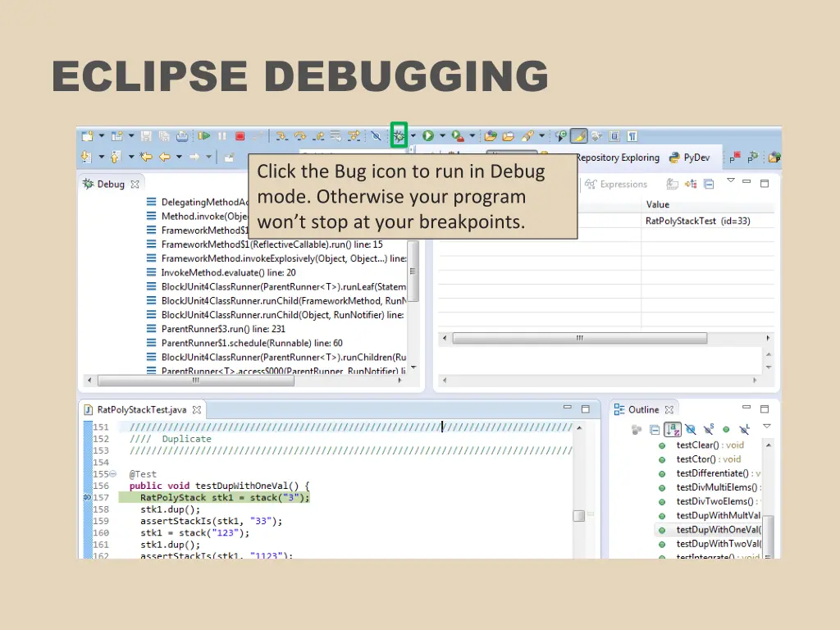Open the dropdown arrow next to the Run icon
Viewport: 840px width, 630px height.
pyautogui.click(x=441, y=135)
